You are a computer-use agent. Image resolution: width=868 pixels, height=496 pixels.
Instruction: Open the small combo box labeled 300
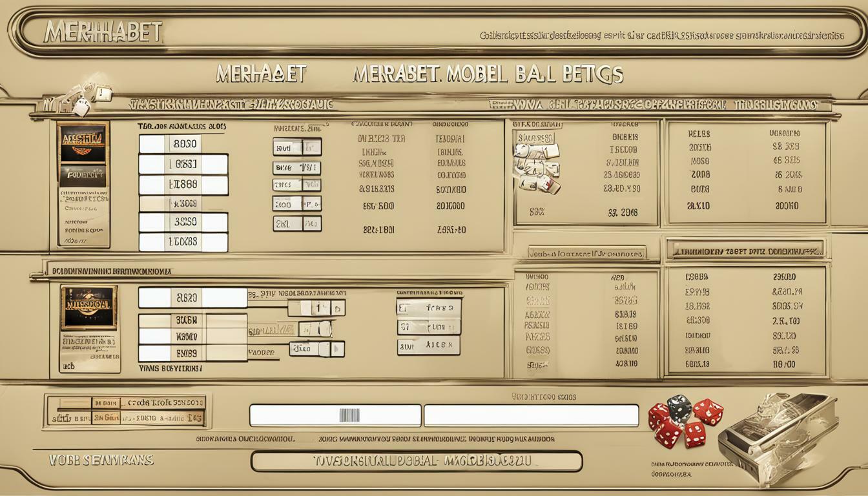tap(297, 204)
